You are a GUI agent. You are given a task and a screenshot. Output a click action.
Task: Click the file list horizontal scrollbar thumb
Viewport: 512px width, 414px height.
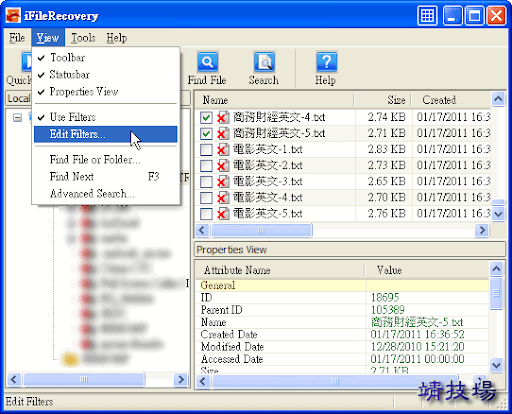coord(262,230)
